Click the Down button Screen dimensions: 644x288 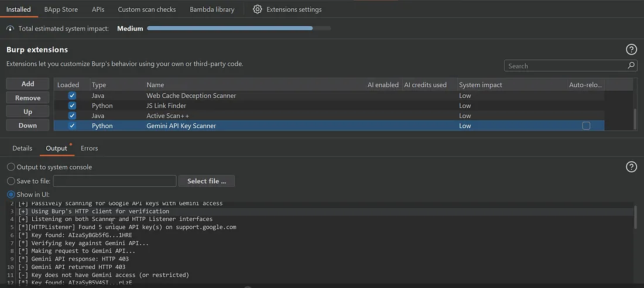[28, 125]
